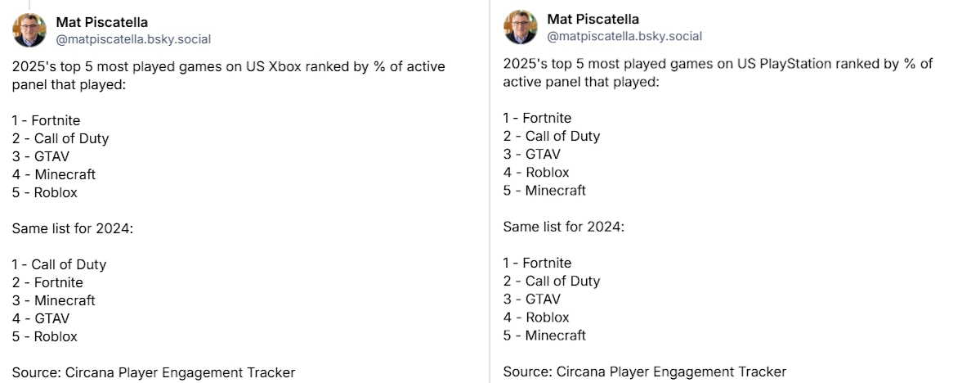Screen dimensions: 980x383
Task: Click "Same list for 2024:" in Xbox post
Action: click(x=72, y=228)
